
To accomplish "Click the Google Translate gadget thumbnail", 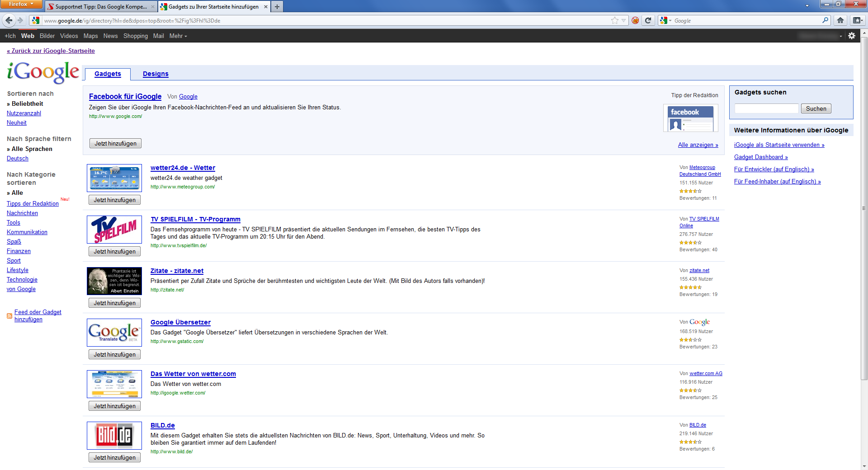I will [114, 333].
